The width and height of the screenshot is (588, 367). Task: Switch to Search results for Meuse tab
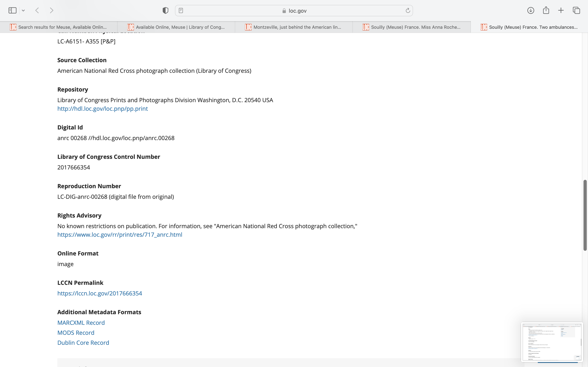(x=59, y=27)
